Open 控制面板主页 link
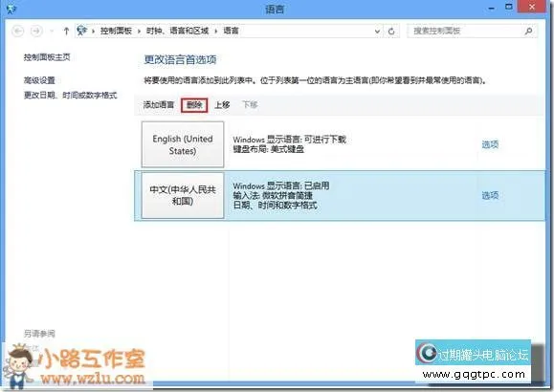 [x=47, y=57]
